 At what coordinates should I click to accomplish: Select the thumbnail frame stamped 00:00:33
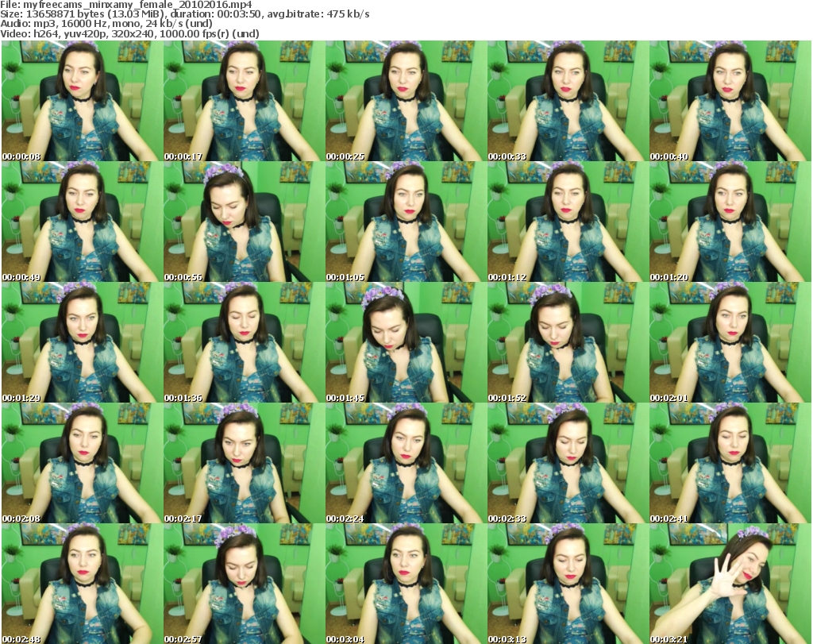(x=568, y=101)
